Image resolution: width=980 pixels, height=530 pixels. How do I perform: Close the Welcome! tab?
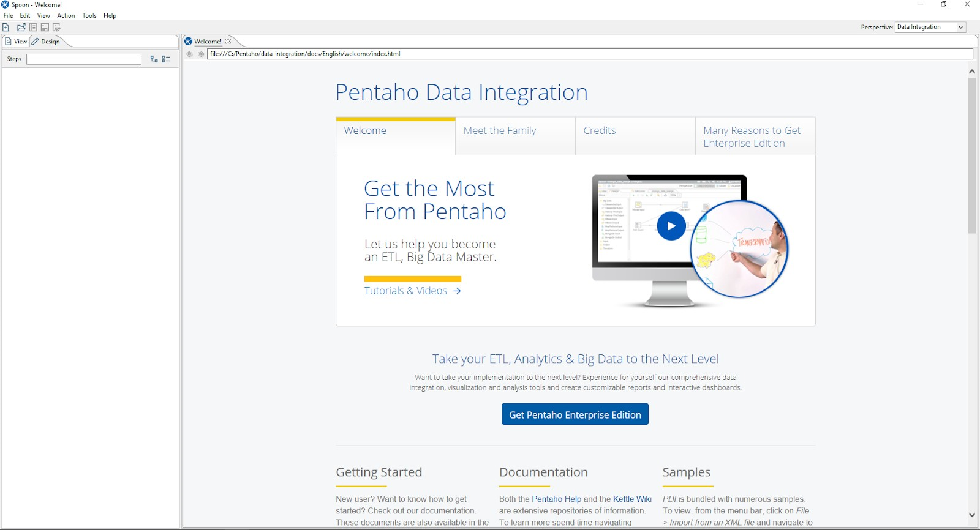228,42
